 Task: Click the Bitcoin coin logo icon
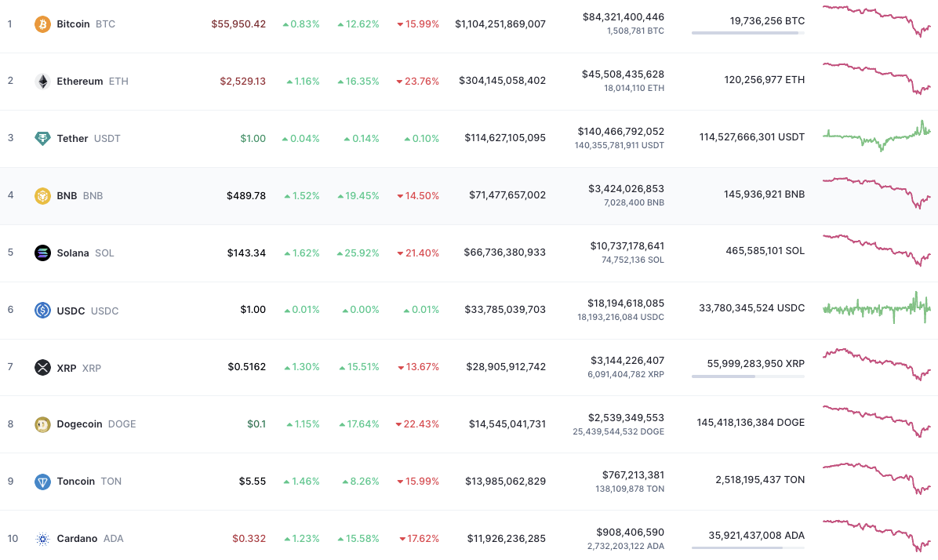point(42,24)
